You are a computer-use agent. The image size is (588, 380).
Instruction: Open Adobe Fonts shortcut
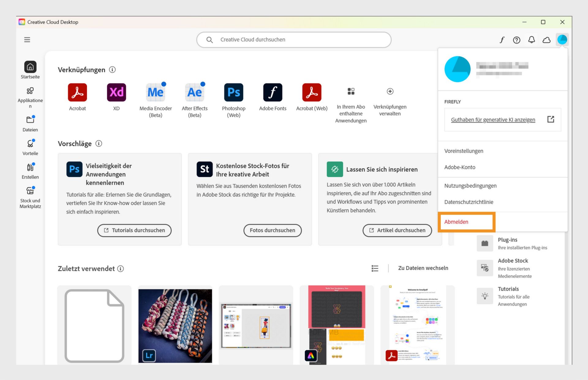(273, 92)
